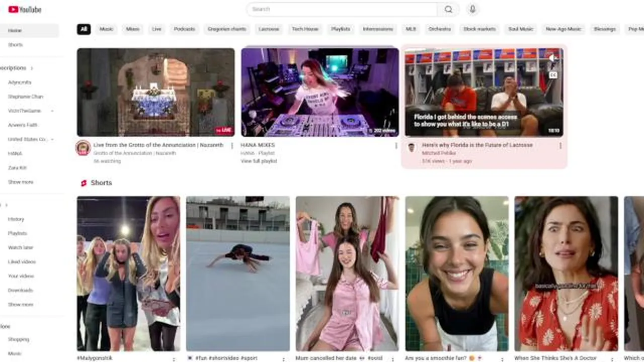Click the View full playlist link
This screenshot has width=644, height=362.
point(259,161)
